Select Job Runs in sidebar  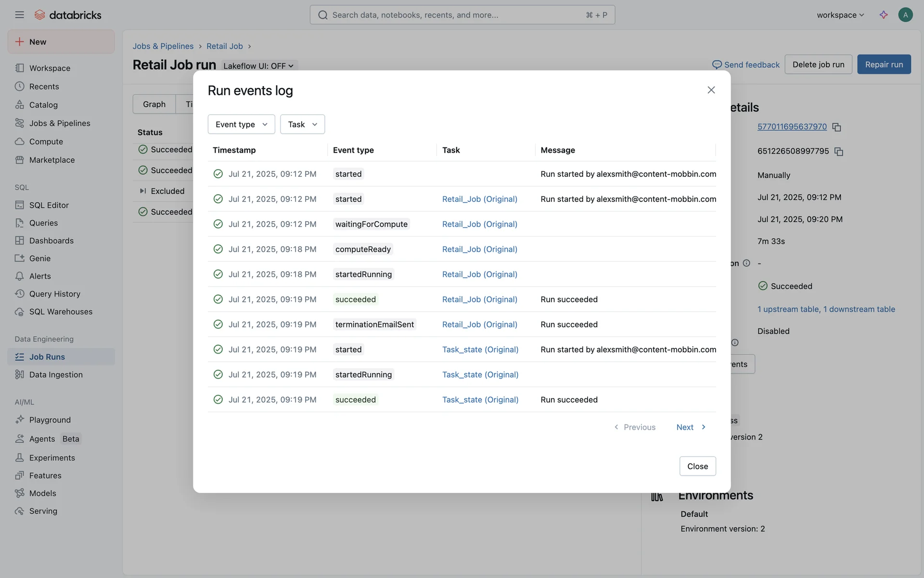(47, 357)
